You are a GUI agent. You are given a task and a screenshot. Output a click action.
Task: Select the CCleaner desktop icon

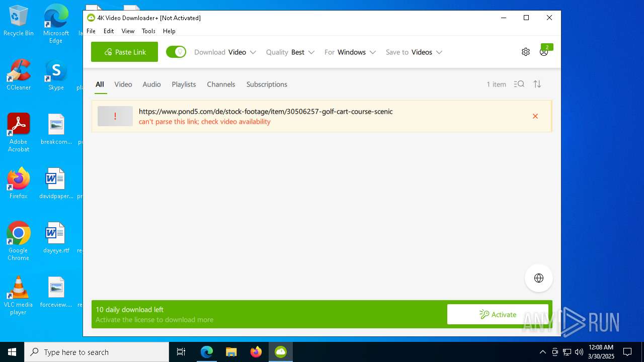click(19, 75)
